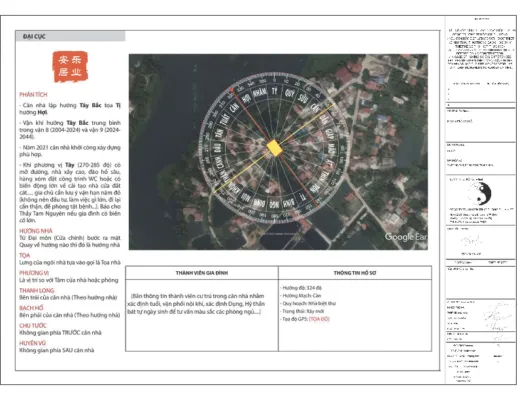Click 'Không gian phía SAU căn nhà' text
Image resolution: width=518 pixels, height=400 pixels.
coord(57,350)
